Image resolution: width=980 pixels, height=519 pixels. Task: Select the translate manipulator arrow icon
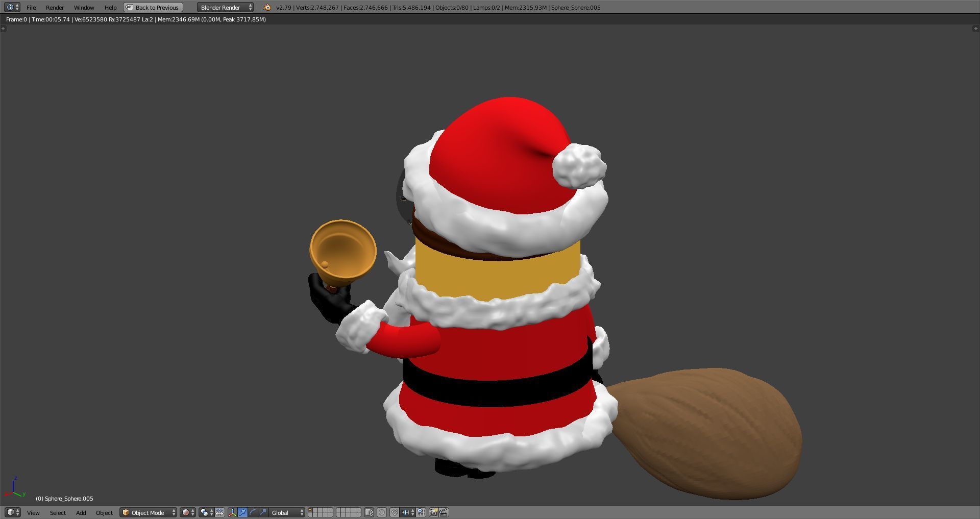pyautogui.click(x=242, y=512)
